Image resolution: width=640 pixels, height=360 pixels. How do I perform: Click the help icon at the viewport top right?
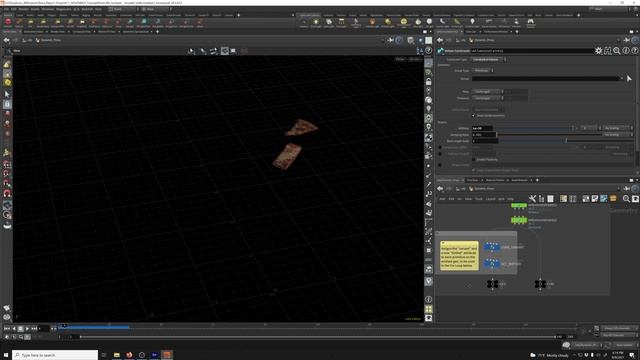coord(429,51)
